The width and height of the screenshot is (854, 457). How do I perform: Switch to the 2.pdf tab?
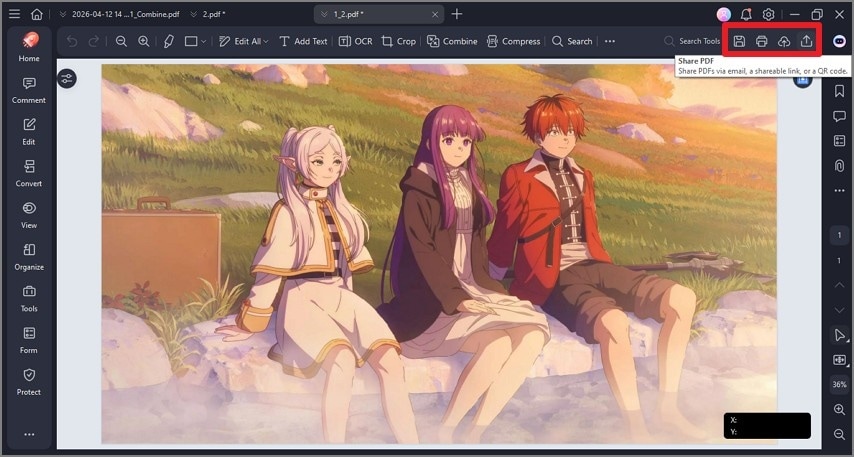tap(208, 14)
